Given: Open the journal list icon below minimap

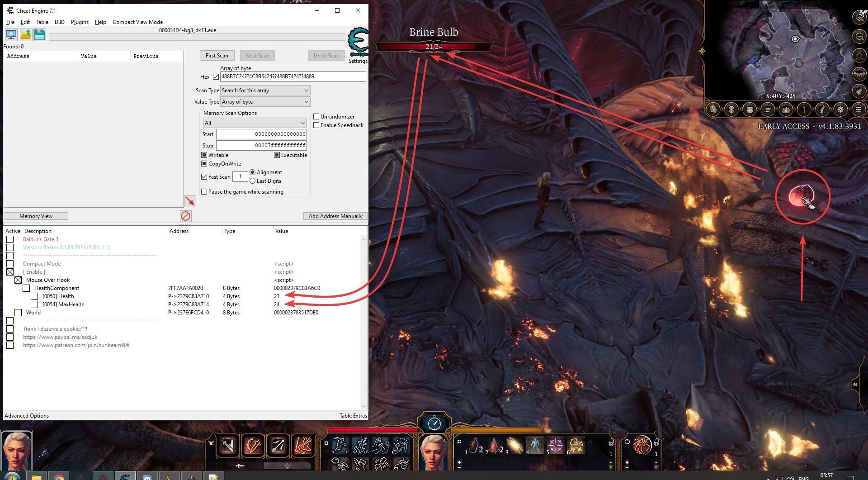Looking at the screenshot, I should click(768, 109).
